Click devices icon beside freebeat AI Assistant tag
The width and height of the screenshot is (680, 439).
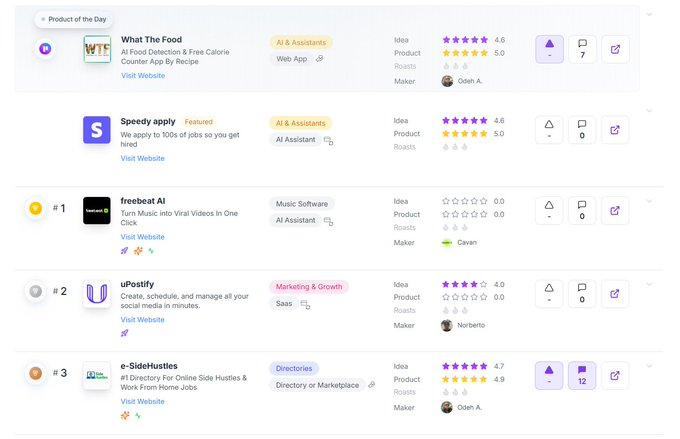click(329, 222)
